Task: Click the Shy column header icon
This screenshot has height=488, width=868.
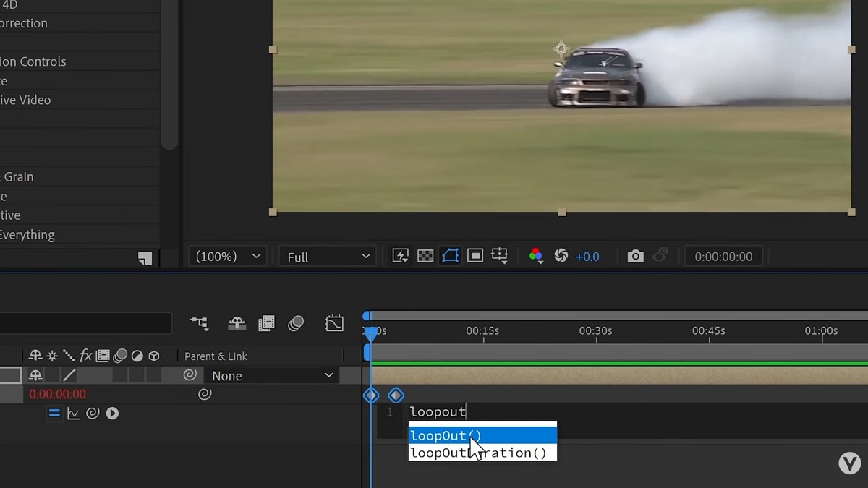Action: pos(35,356)
